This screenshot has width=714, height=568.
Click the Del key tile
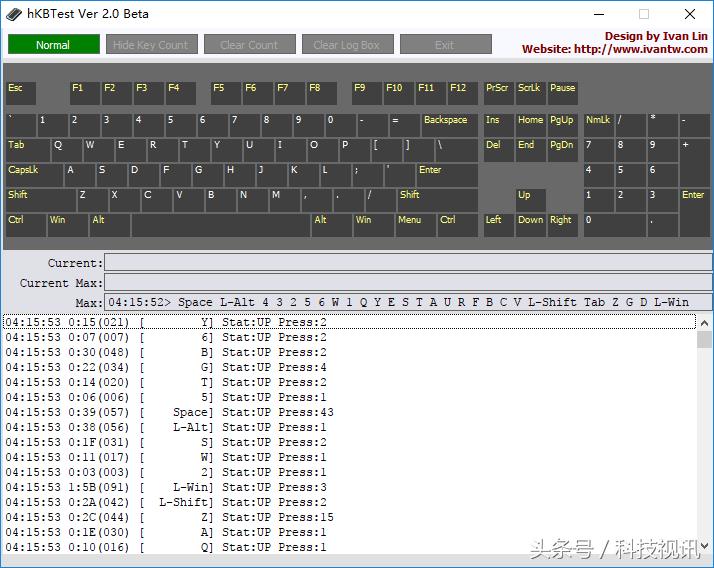[x=499, y=150]
